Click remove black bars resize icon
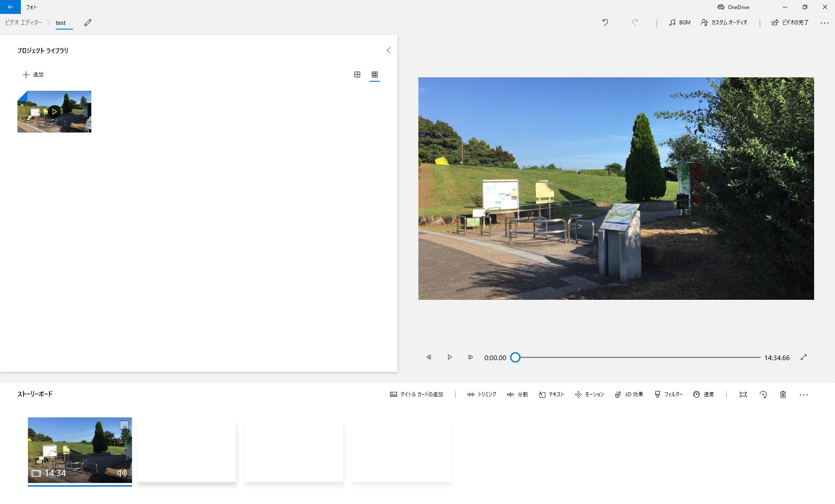 [743, 395]
